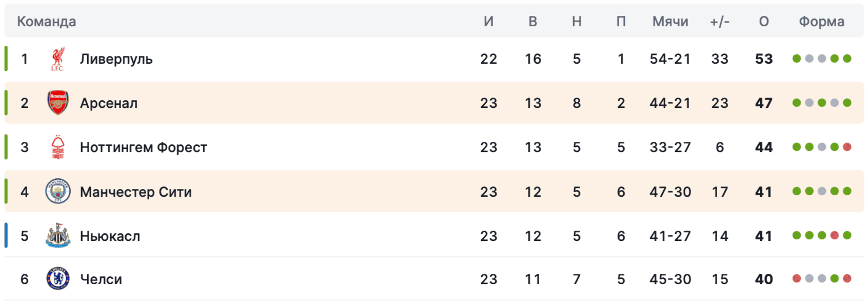Click the Manchester City crest icon
The height and width of the screenshot is (301, 868).
point(58,192)
